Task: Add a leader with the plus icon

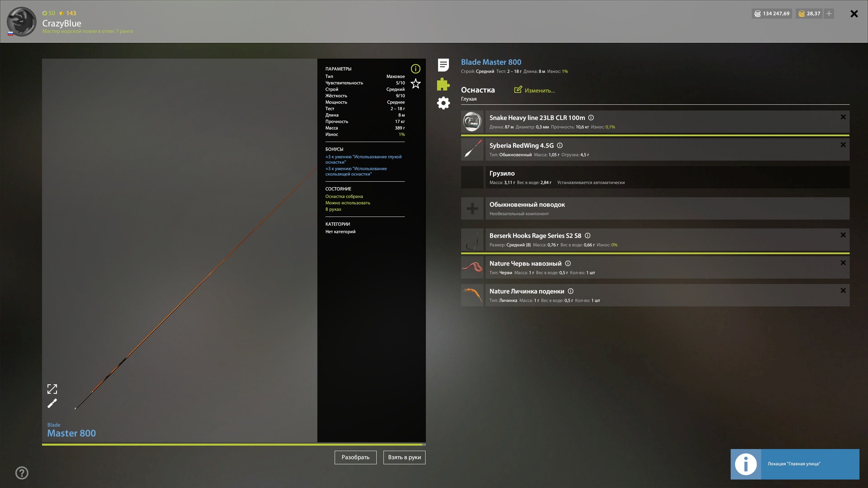Action: [472, 208]
